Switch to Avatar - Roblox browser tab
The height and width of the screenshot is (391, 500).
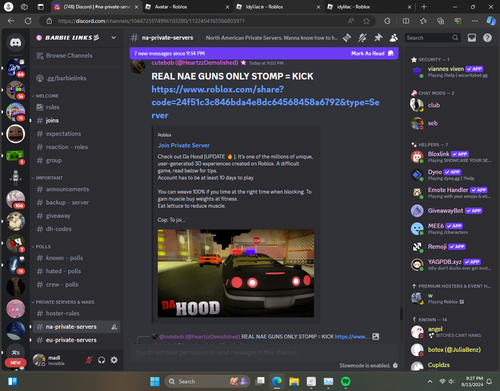(x=187, y=7)
